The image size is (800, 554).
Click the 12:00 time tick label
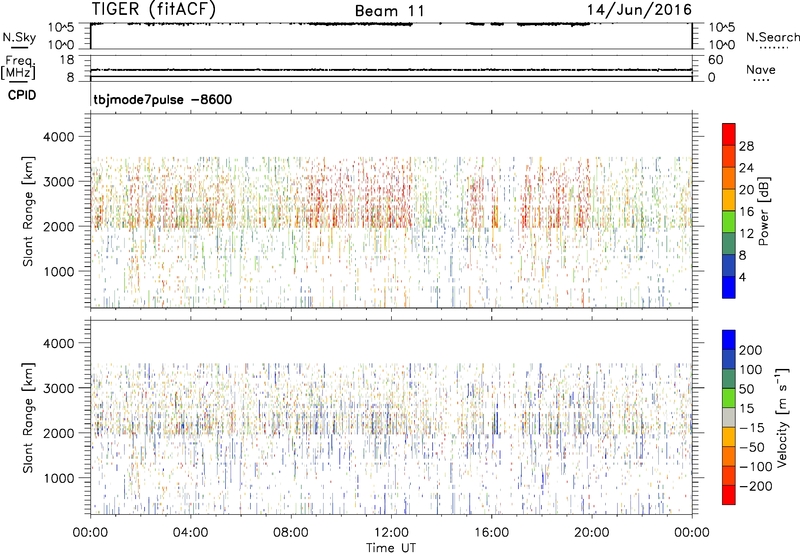[x=391, y=533]
